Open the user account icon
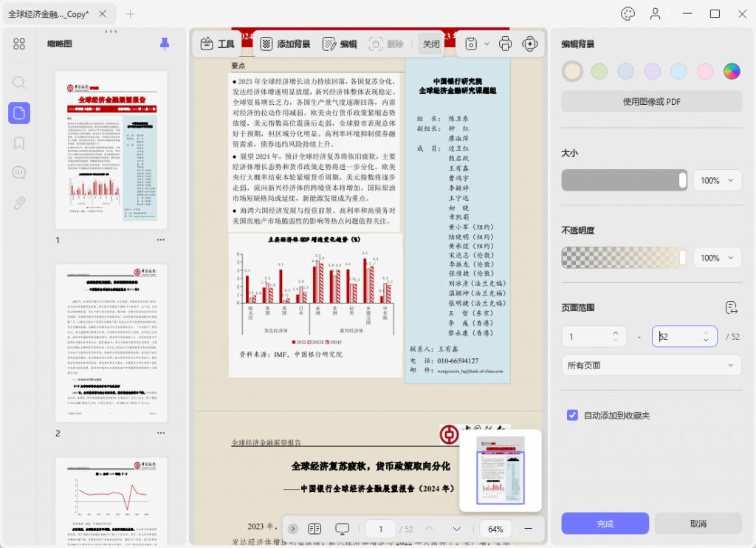Image resolution: width=756 pixels, height=548 pixels. pyautogui.click(x=656, y=14)
